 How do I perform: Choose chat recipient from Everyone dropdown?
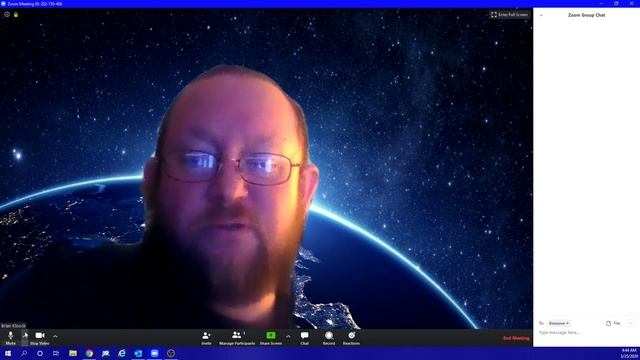pyautogui.click(x=558, y=323)
